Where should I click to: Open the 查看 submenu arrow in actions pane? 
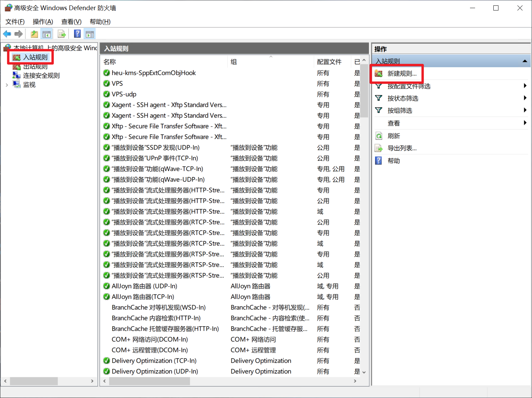525,123
